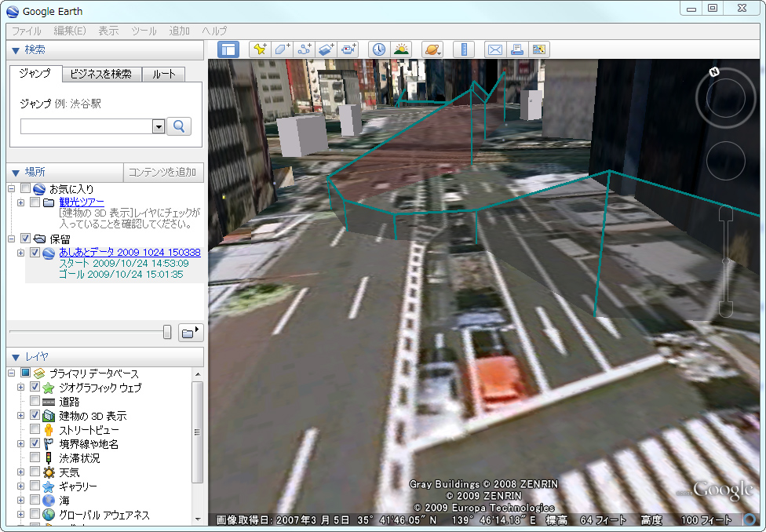This screenshot has width=766, height=532.
Task: Enable the 道路 roads layer
Action: (33, 402)
